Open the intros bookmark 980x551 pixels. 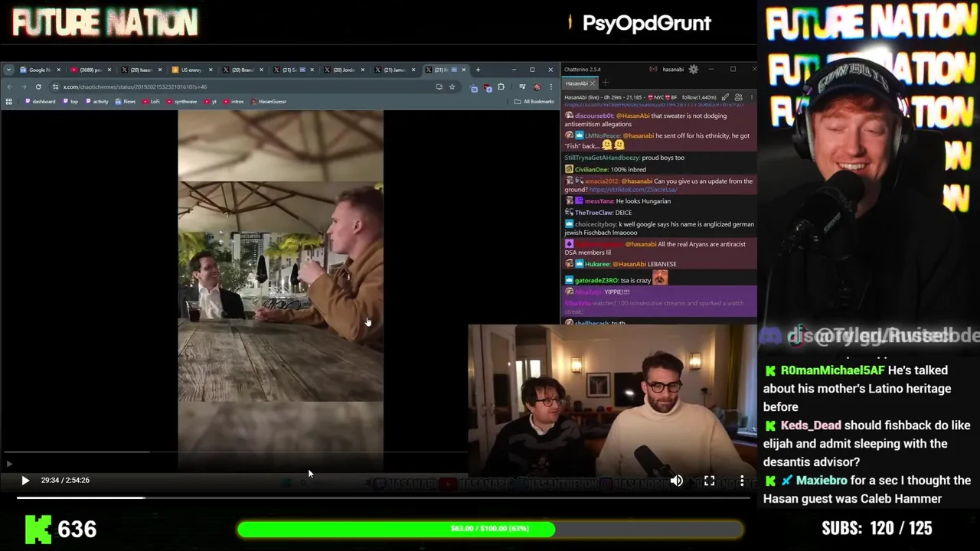(x=234, y=102)
